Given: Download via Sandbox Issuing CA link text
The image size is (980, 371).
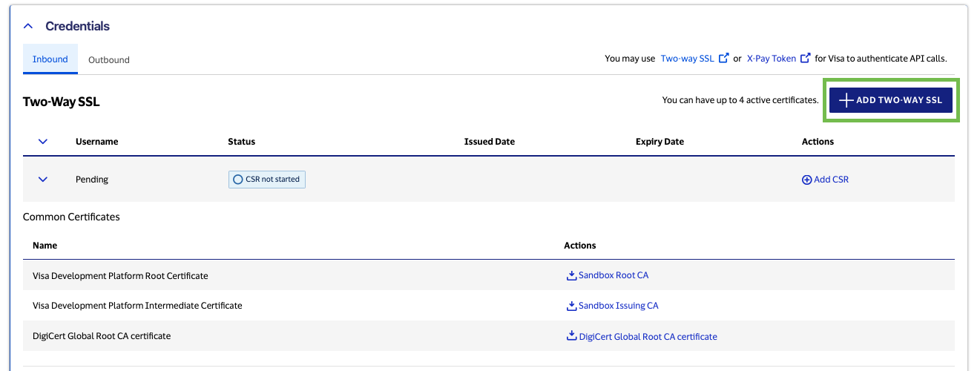Looking at the screenshot, I should tap(618, 306).
